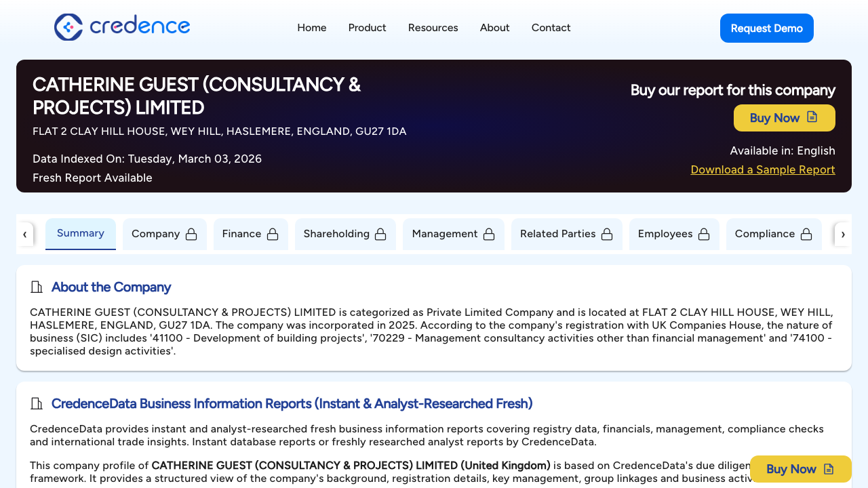Image resolution: width=868 pixels, height=488 pixels.
Task: Click the yellow Buy Now button in the header
Action: click(x=784, y=117)
